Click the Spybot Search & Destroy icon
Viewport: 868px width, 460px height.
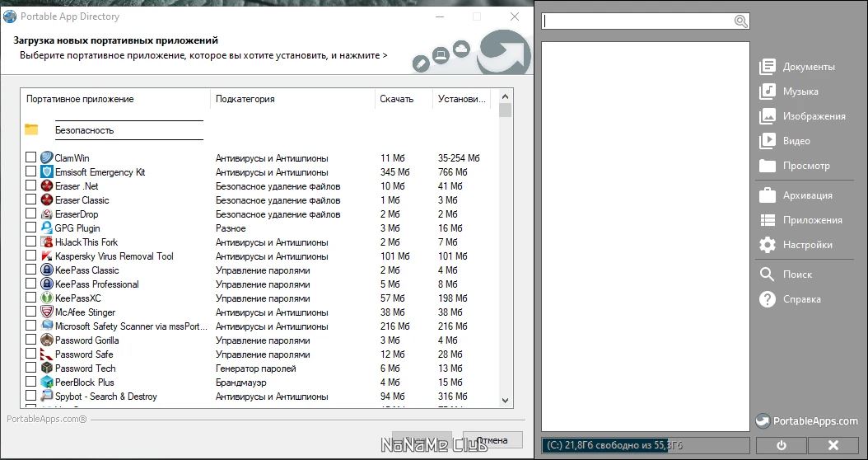click(46, 397)
